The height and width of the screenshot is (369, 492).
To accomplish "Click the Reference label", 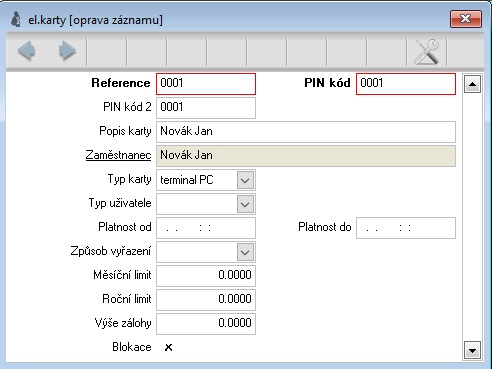I will [121, 83].
